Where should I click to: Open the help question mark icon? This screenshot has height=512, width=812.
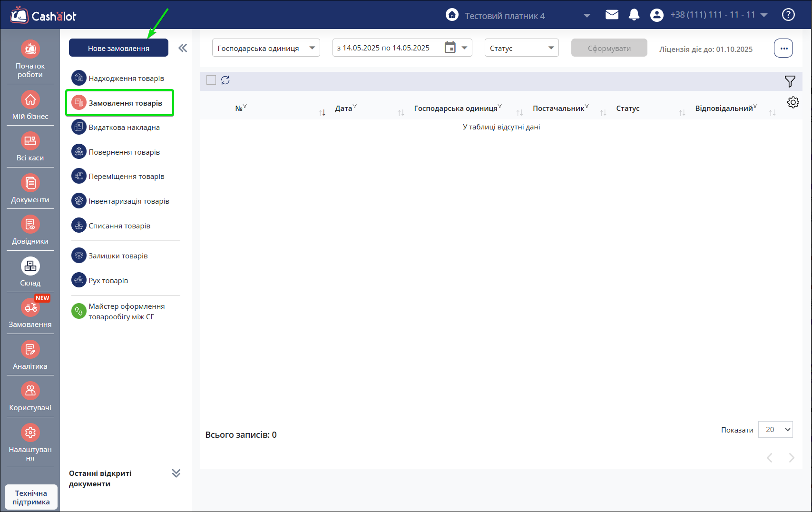(788, 15)
